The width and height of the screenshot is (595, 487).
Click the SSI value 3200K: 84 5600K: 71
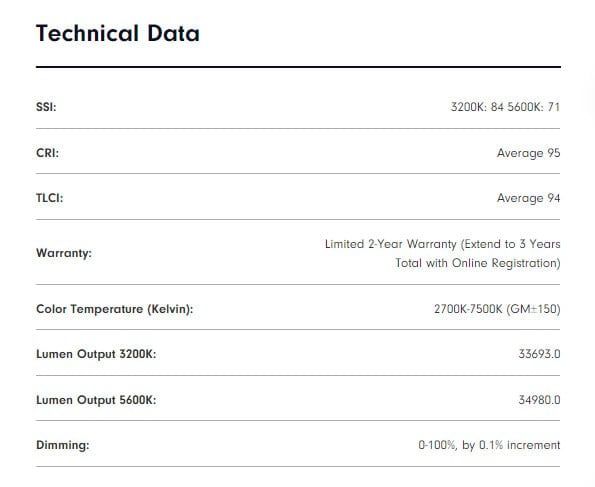505,107
